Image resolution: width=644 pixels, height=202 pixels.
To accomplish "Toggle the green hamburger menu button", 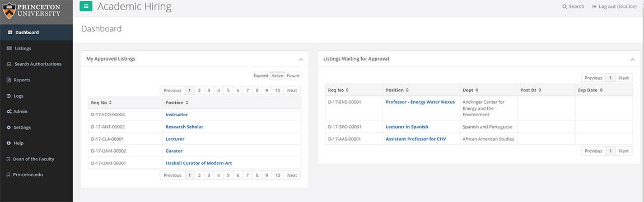I will 86,6.
